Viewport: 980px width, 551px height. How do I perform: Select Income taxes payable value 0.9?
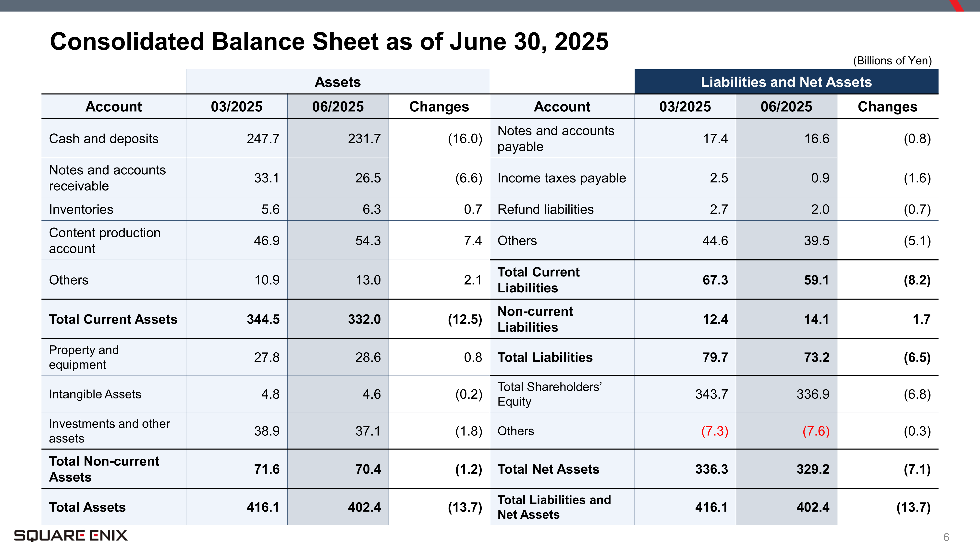pos(820,178)
